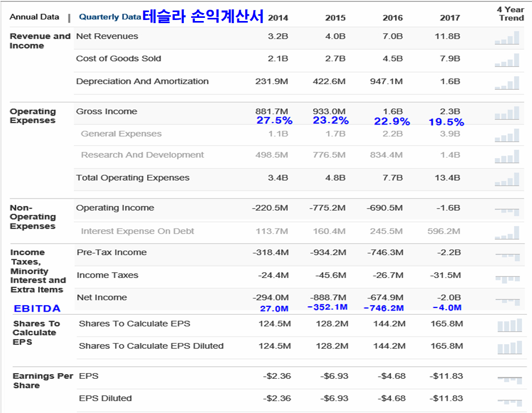Click the Depreciation And Amortization trend chart
The image size is (532, 413).
(507, 83)
